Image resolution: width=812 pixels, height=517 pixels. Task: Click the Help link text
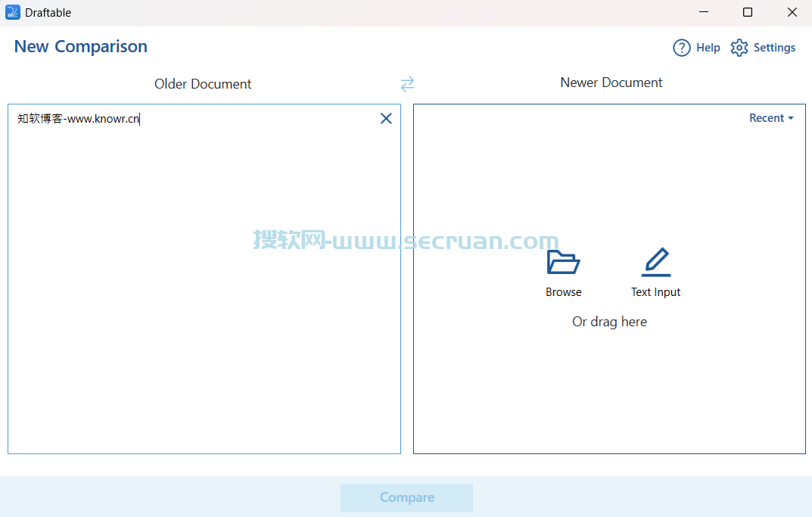(x=708, y=48)
